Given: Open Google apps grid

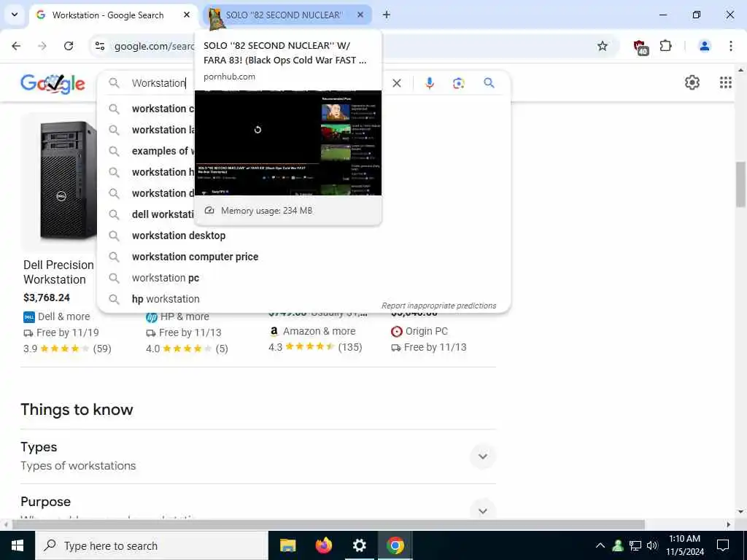Looking at the screenshot, I should coord(726,82).
